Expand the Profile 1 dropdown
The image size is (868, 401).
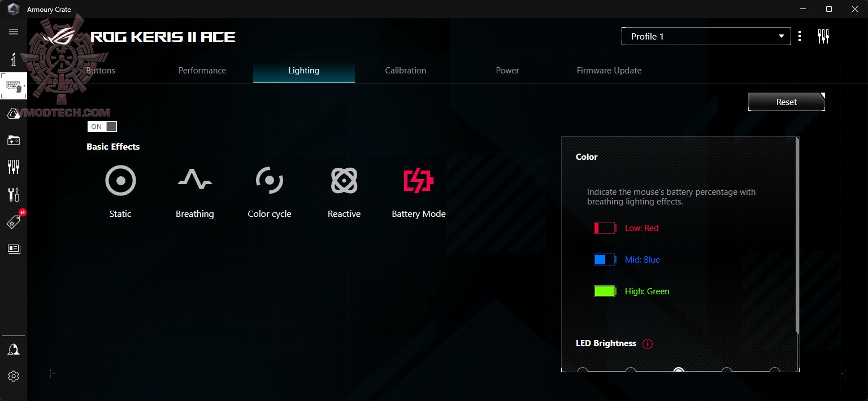[706, 36]
